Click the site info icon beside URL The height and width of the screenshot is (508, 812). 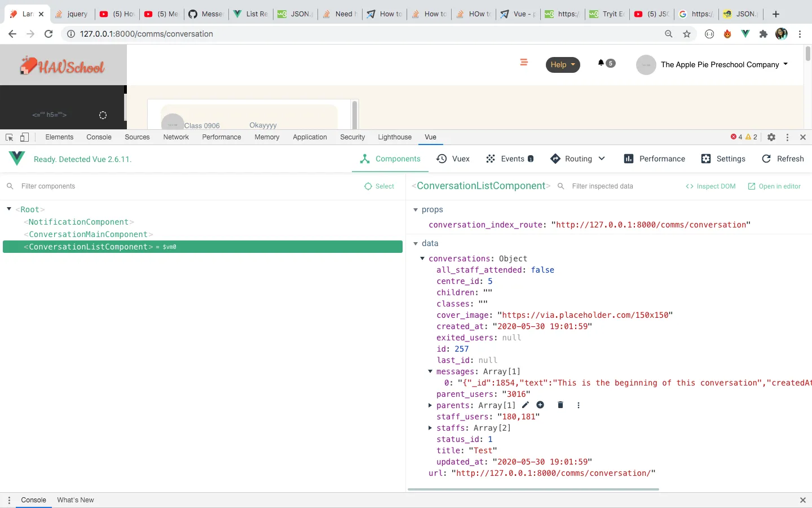71,34
